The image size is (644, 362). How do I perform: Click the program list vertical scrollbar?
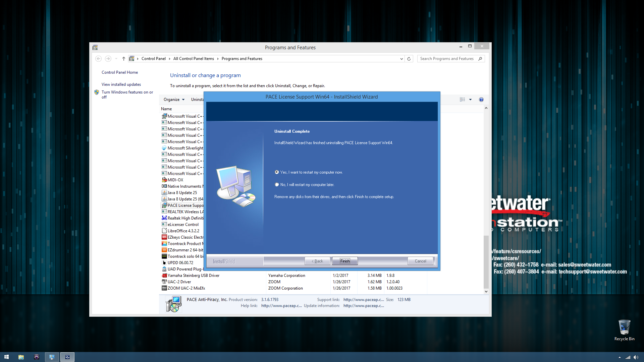(486, 261)
